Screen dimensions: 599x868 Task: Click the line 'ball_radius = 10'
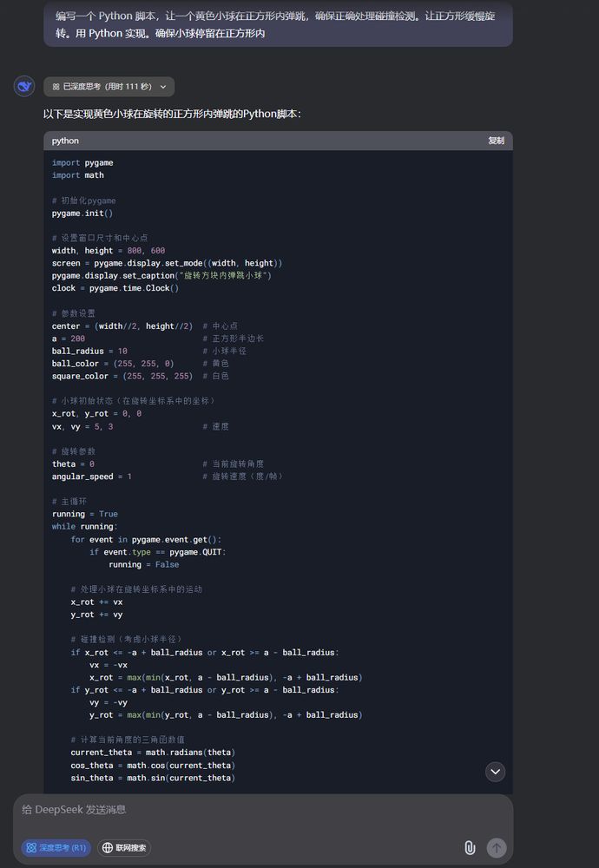pyautogui.click(x=89, y=351)
